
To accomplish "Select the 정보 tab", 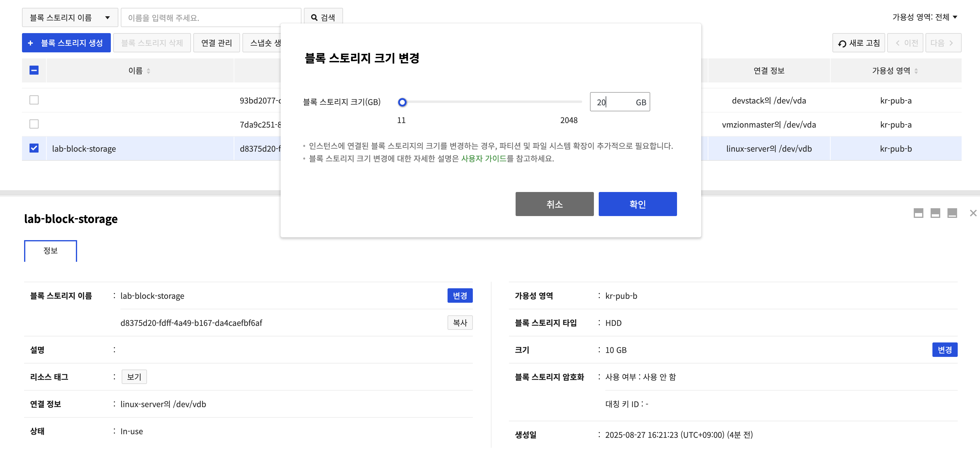I will [x=51, y=251].
